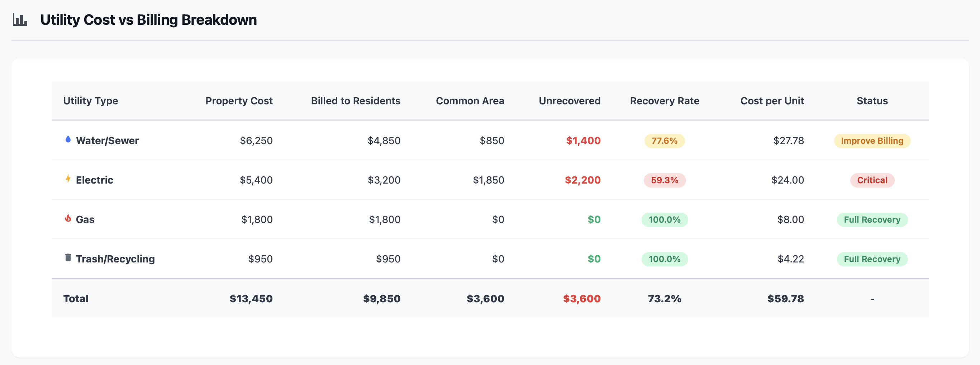Screen dimensions: 980x365
Task: Select the 77.6% recovery rate pill
Action: coord(664,141)
